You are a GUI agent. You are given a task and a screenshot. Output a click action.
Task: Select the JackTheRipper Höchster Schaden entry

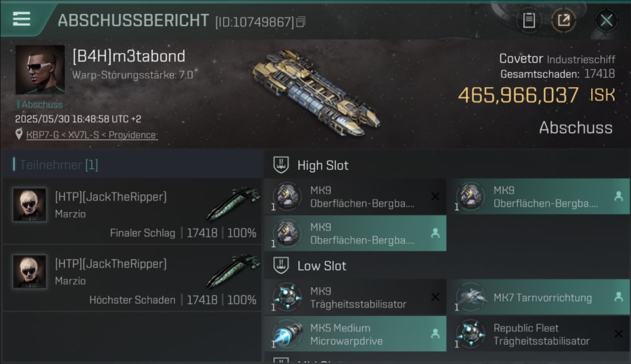tap(132, 278)
